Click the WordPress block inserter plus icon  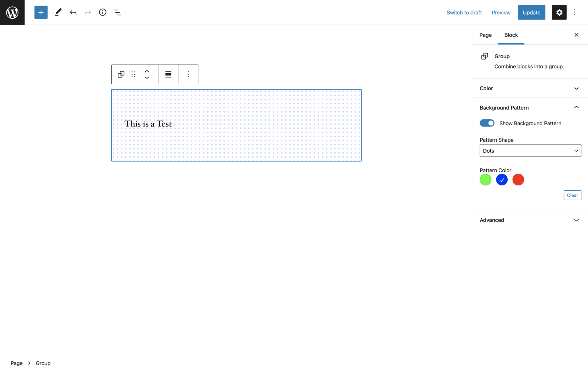click(41, 12)
